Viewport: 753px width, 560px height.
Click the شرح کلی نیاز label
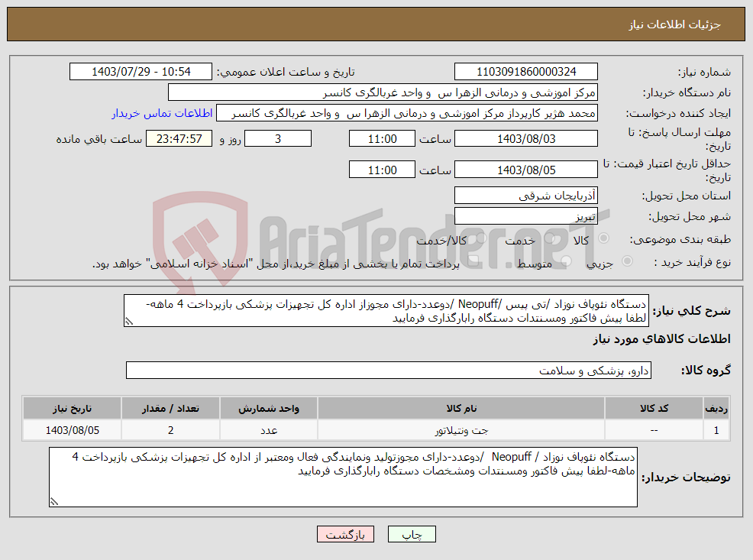[692, 311]
